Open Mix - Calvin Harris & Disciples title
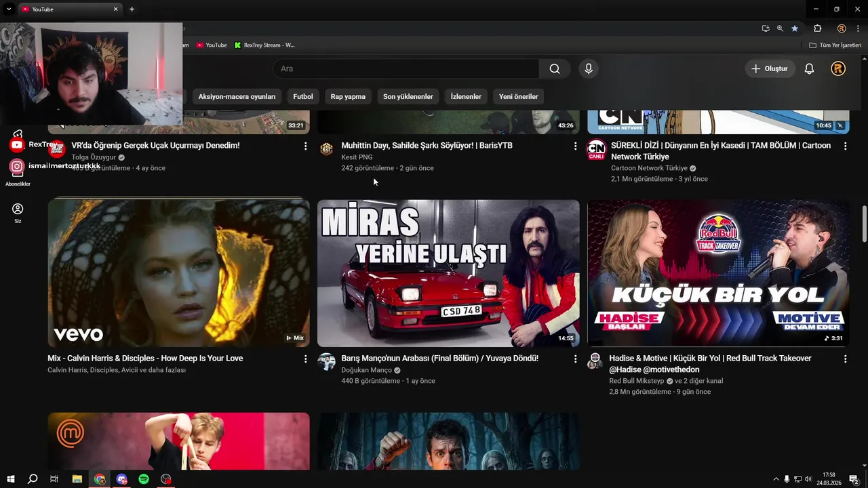This screenshot has height=488, width=868. point(145,359)
